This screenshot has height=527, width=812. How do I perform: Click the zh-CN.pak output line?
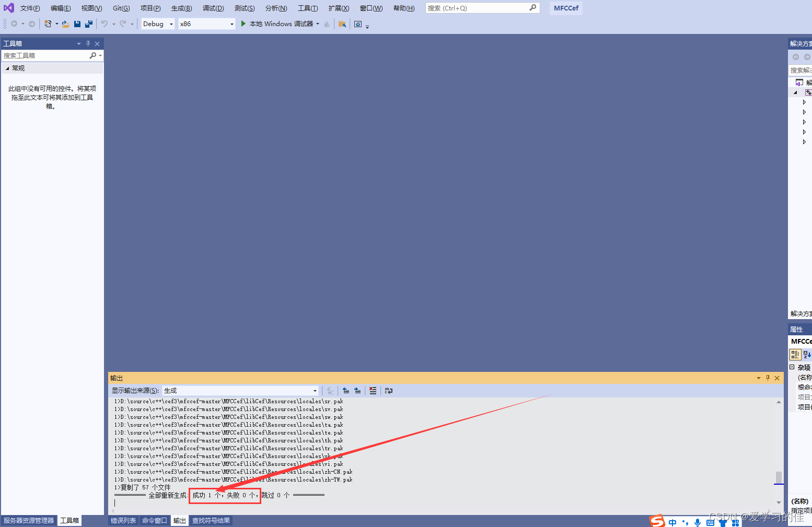tap(234, 472)
